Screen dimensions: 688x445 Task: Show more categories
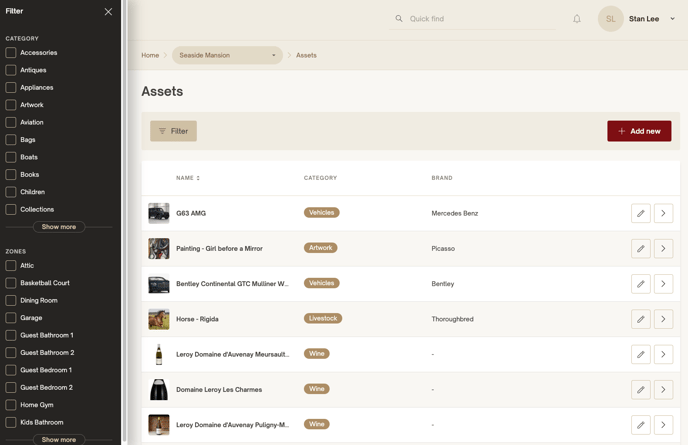point(59,227)
